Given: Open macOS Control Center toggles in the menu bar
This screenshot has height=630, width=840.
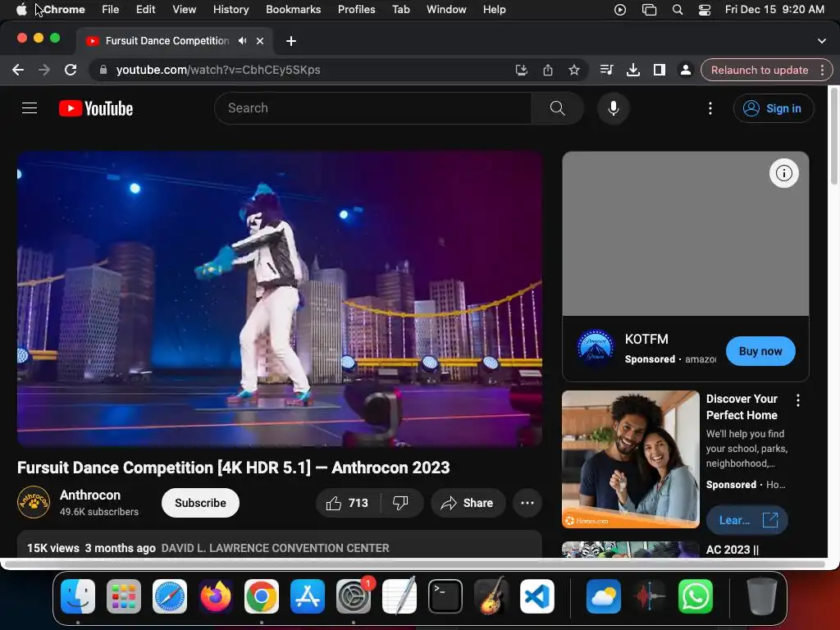Looking at the screenshot, I should [x=704, y=10].
